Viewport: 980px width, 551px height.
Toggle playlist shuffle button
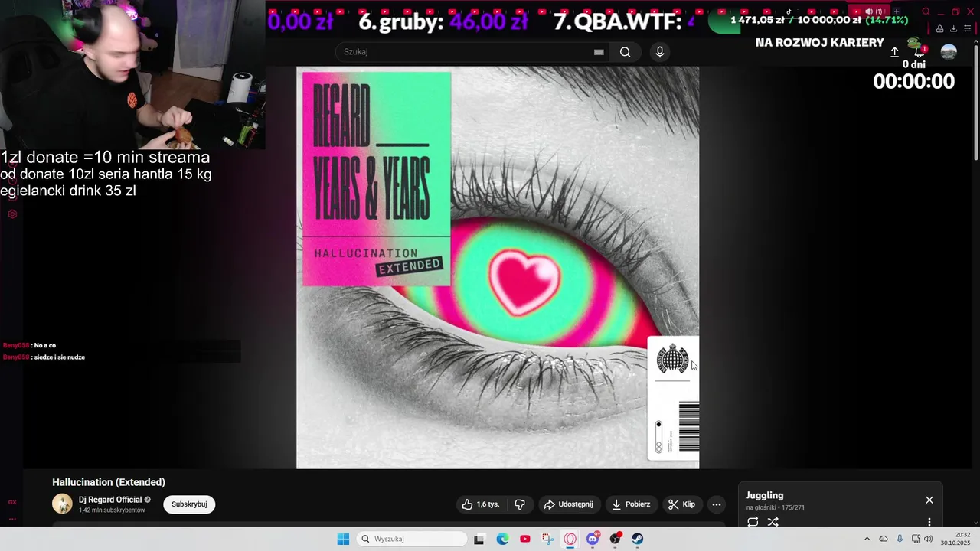[773, 522]
